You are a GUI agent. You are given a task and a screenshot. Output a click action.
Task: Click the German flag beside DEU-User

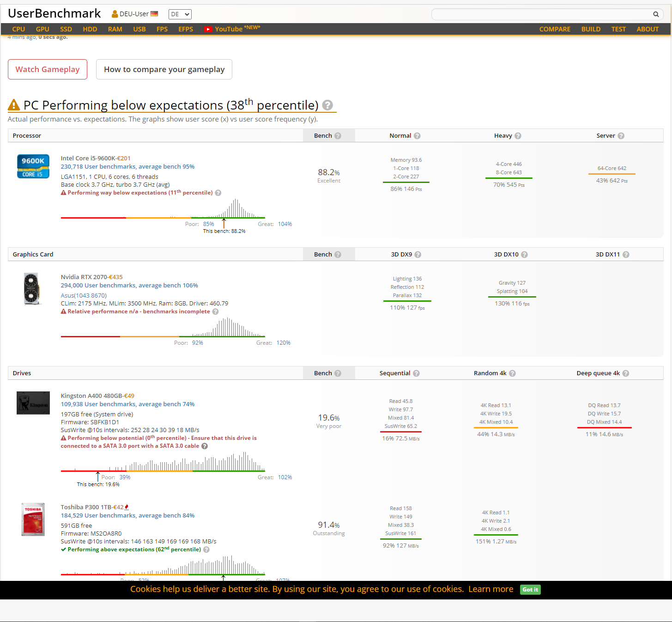click(x=154, y=13)
